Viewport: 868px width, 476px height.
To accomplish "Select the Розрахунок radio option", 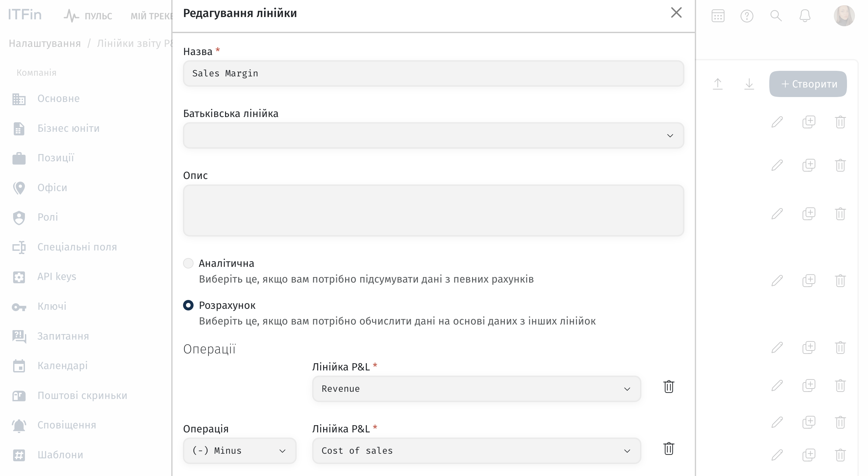I will [x=188, y=305].
